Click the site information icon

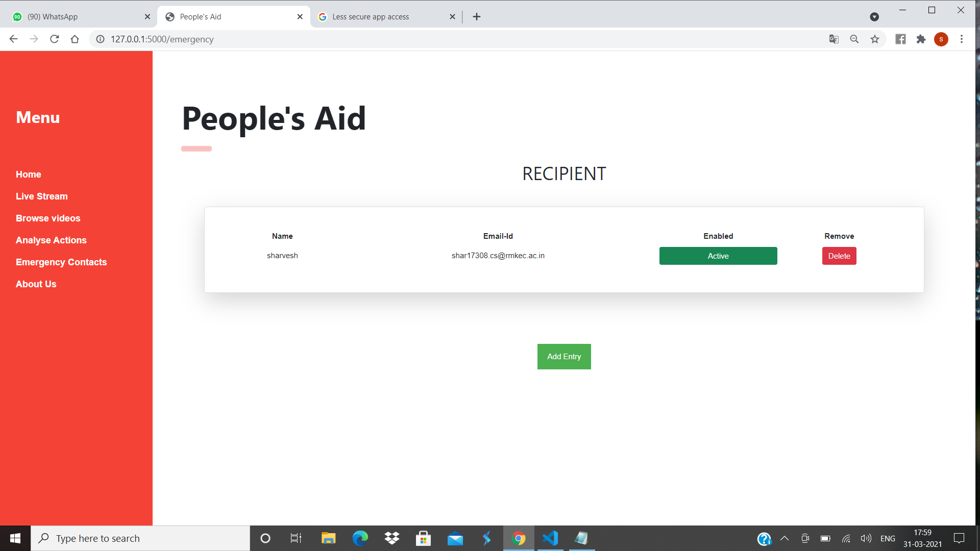pos(101,39)
